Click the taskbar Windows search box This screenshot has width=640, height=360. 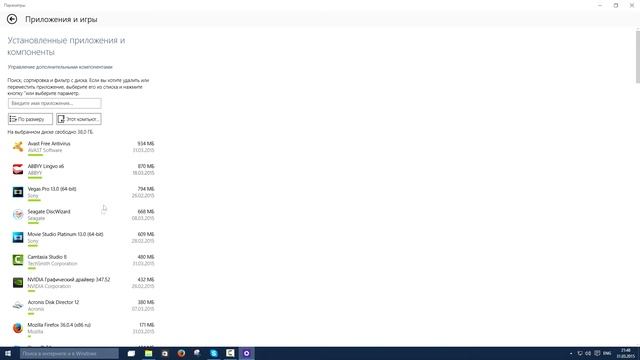[x=69, y=353]
